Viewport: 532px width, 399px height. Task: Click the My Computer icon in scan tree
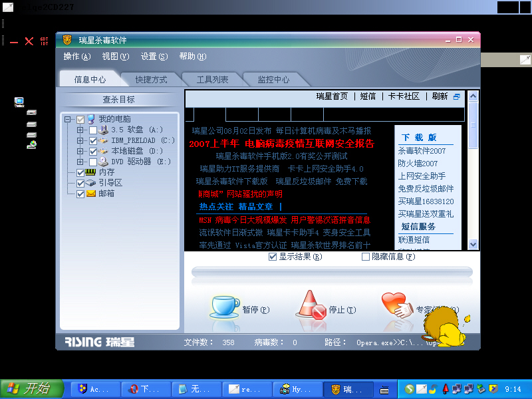pos(90,119)
